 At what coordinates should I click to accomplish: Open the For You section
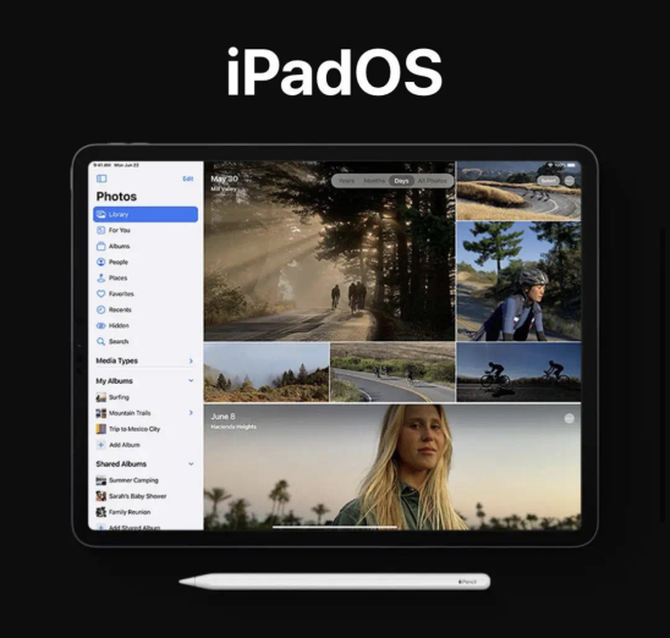(x=145, y=230)
